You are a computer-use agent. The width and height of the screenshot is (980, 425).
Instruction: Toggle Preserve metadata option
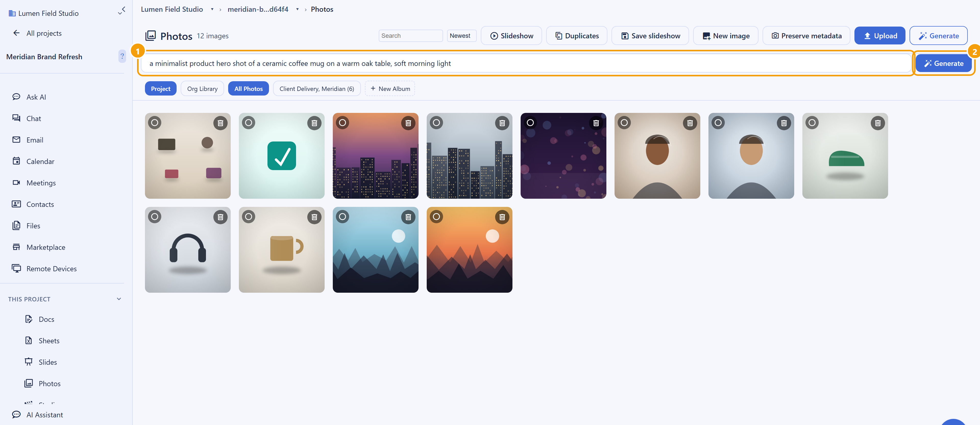tap(806, 36)
